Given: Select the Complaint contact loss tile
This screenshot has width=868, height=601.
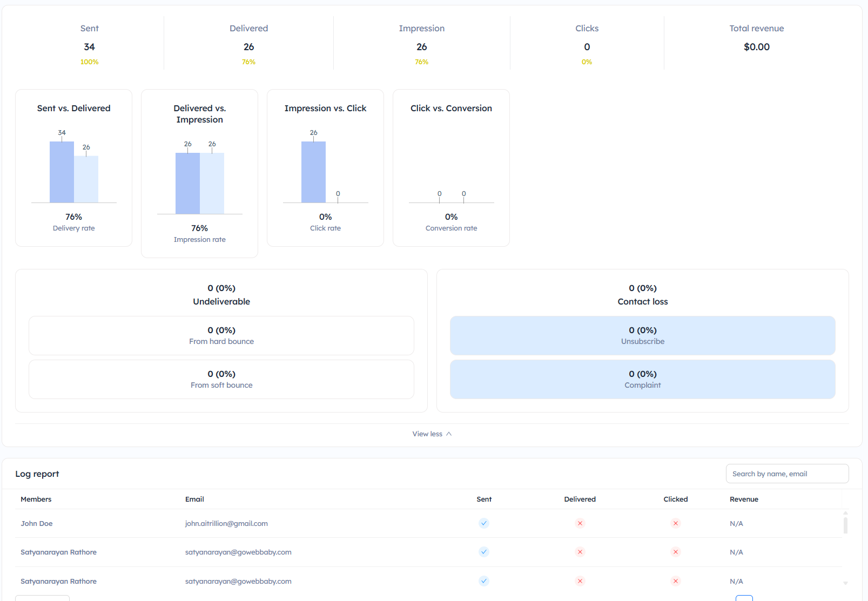Looking at the screenshot, I should click(642, 379).
